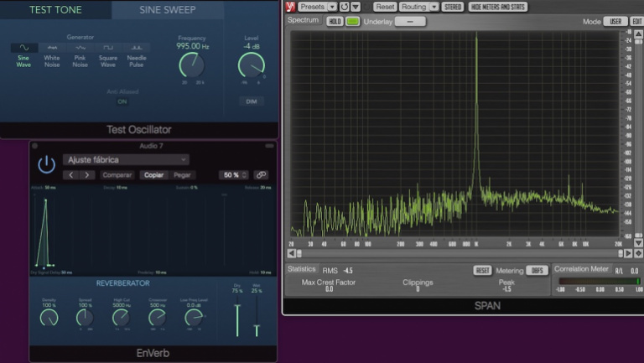Open the down-triangle menu beside the reload icon
The width and height of the screenshot is (644, 363).
[356, 7]
